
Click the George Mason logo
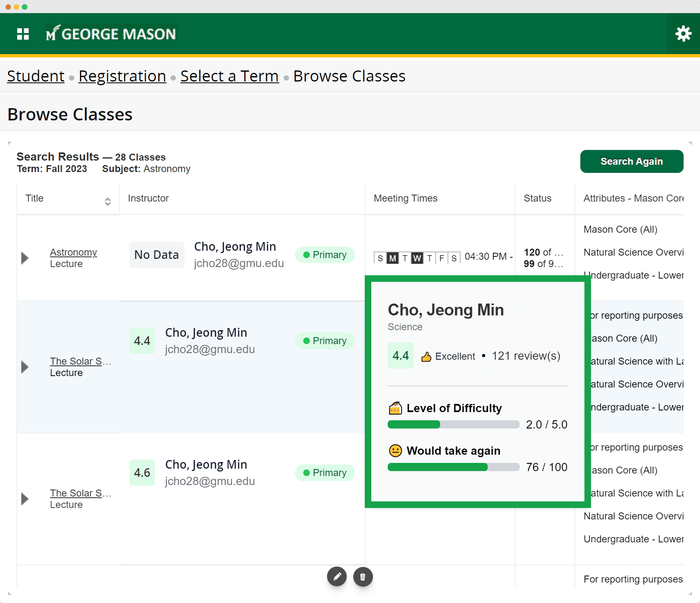(x=111, y=34)
